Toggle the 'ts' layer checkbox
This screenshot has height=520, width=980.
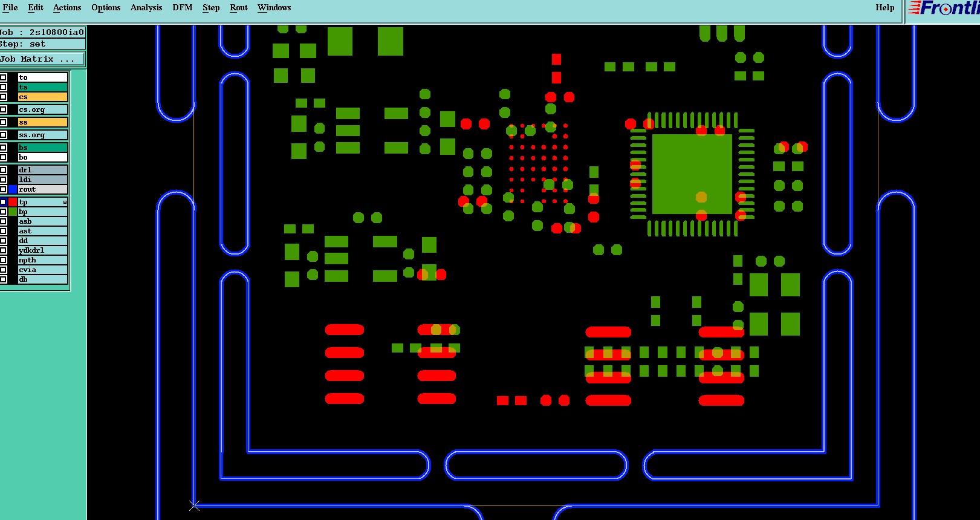[3, 87]
